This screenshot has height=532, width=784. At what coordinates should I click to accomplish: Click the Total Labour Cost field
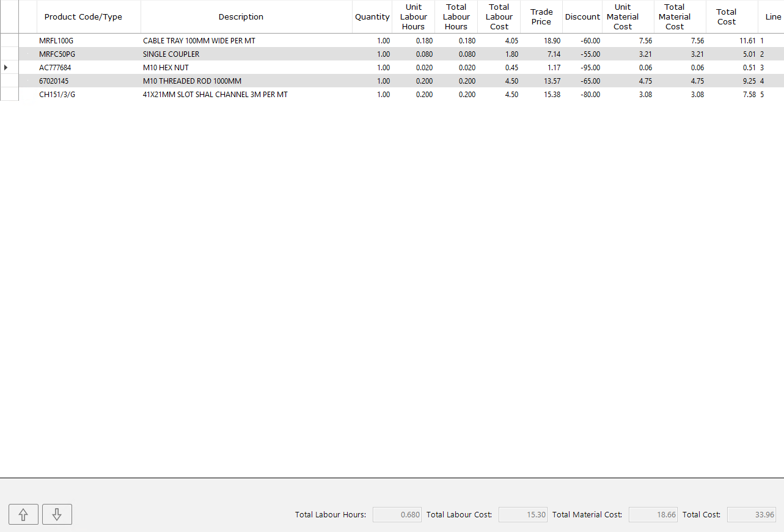(x=522, y=515)
